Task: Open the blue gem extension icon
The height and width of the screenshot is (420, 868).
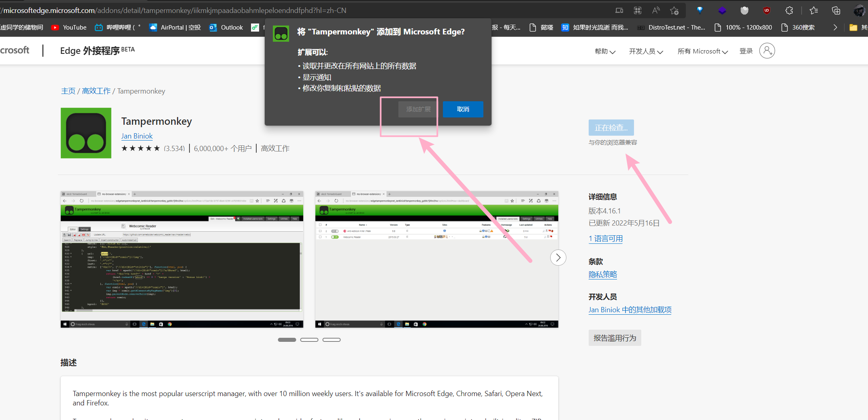Action: (700, 11)
